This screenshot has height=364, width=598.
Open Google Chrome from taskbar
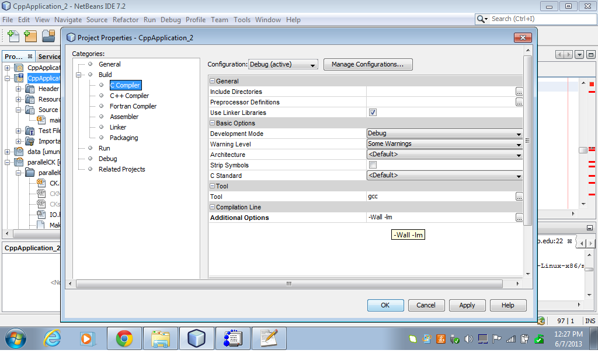tap(124, 338)
